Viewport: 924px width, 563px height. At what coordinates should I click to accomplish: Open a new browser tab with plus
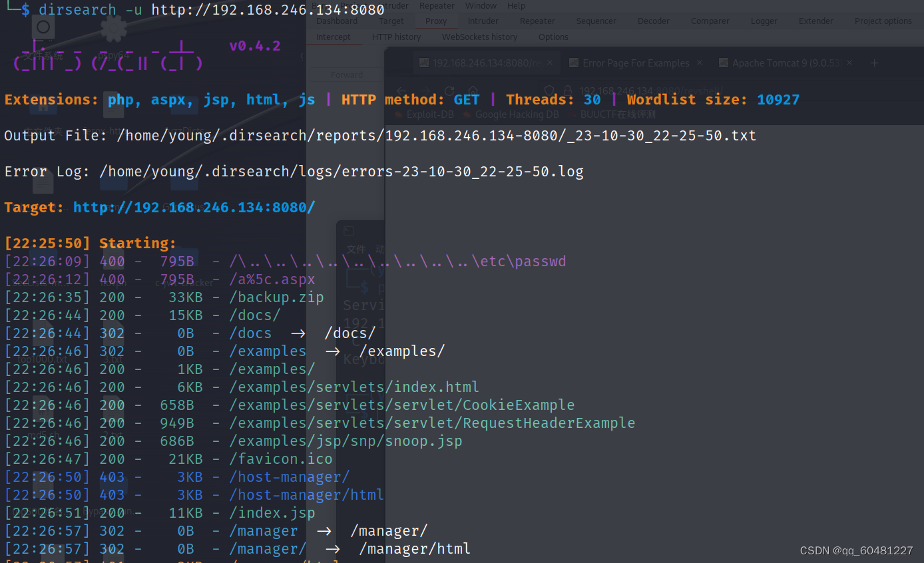(875, 63)
